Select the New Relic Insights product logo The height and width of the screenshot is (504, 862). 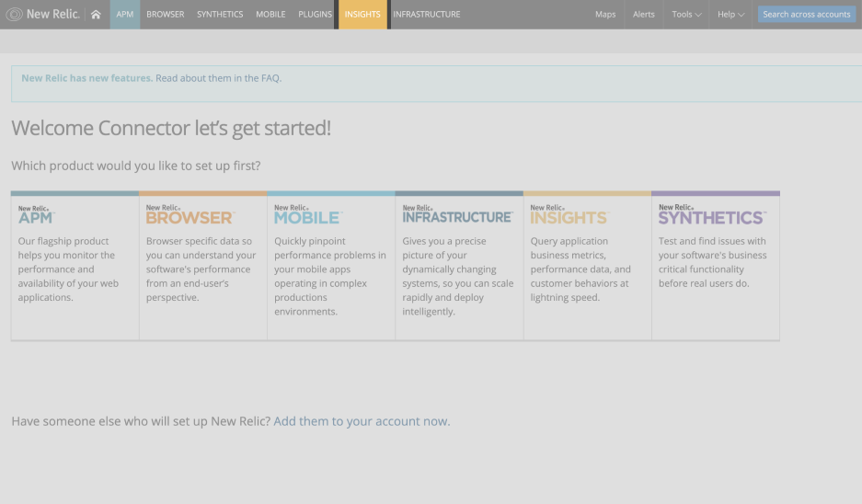pos(569,215)
